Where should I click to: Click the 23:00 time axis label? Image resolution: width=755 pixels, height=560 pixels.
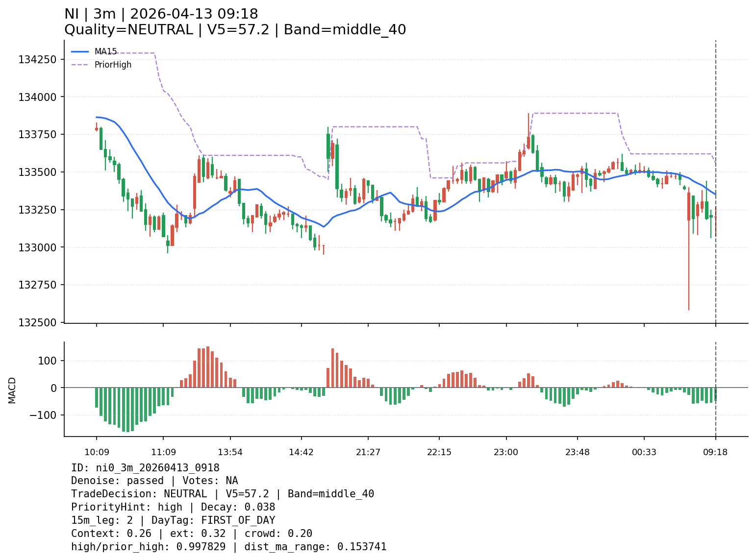506,452
